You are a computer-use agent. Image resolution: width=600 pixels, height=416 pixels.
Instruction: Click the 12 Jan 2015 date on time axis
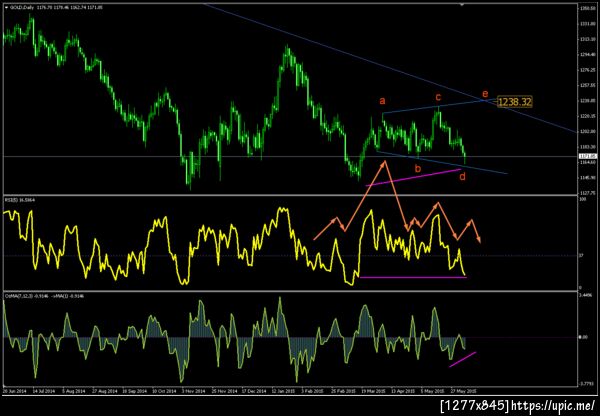[x=284, y=391]
